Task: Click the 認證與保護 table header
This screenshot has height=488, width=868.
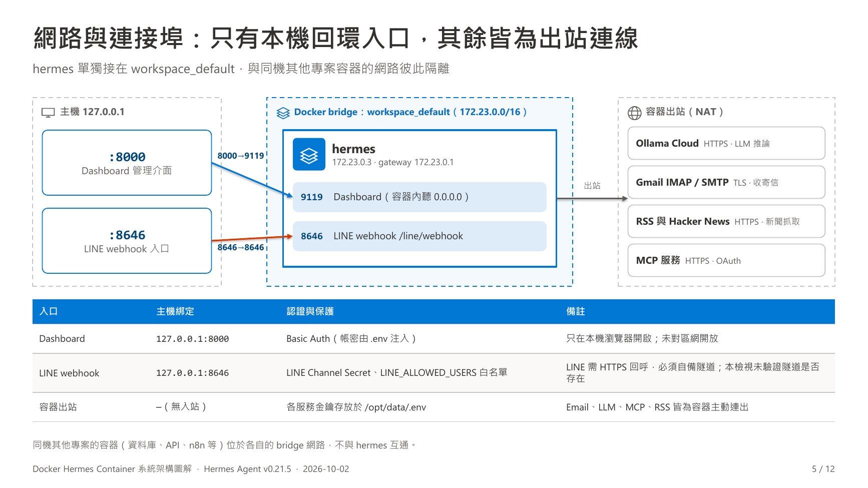Action: tap(310, 311)
